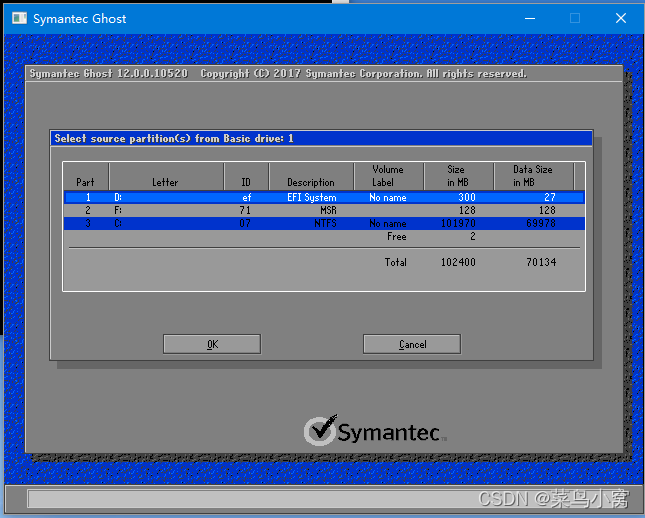Screen dimensions: 645x518
Task: Minimize the Symantec Ghost window
Action: pyautogui.click(x=530, y=18)
